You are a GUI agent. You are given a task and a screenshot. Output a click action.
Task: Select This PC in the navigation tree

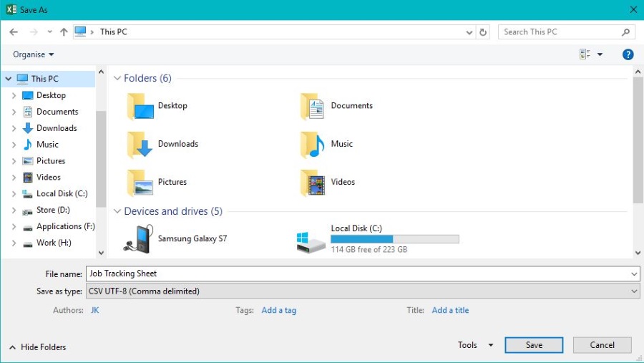(45, 79)
